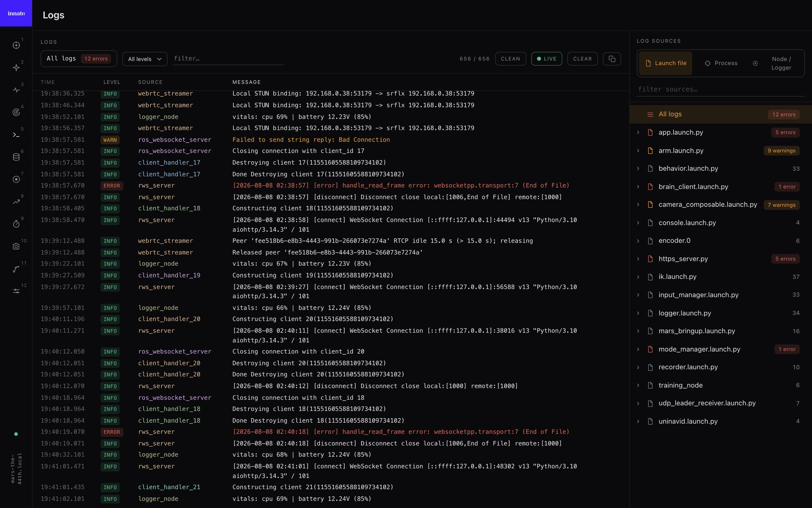Select udp_leader_receiver.launch.py source row
Image resolution: width=812 pixels, height=508 pixels.
(721, 403)
